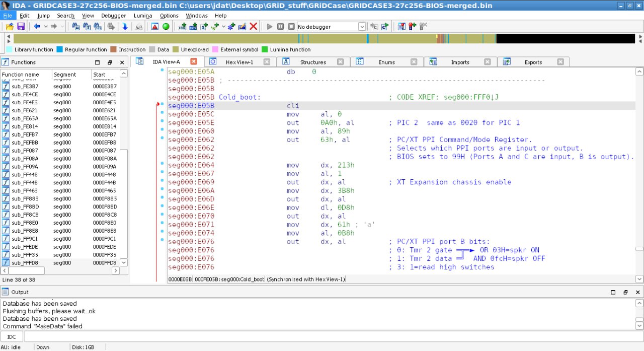The width and height of the screenshot is (644, 351).
Task: Click the yellow marker in navigation band
Action: [437, 37]
